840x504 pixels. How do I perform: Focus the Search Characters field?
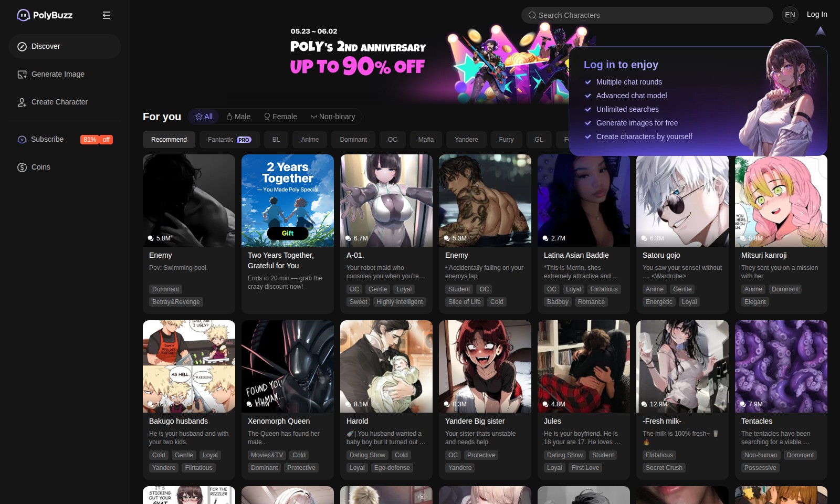point(647,15)
